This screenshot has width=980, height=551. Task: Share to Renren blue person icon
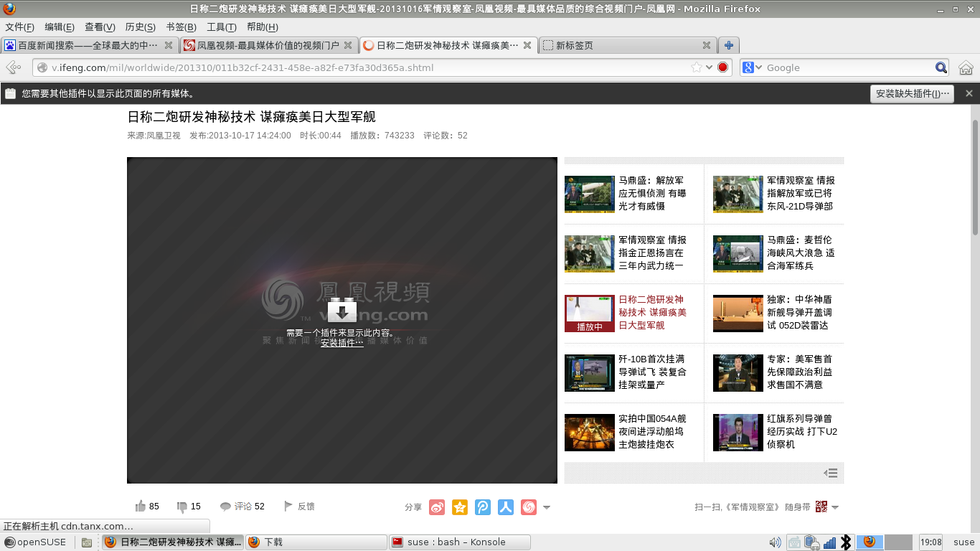(506, 507)
